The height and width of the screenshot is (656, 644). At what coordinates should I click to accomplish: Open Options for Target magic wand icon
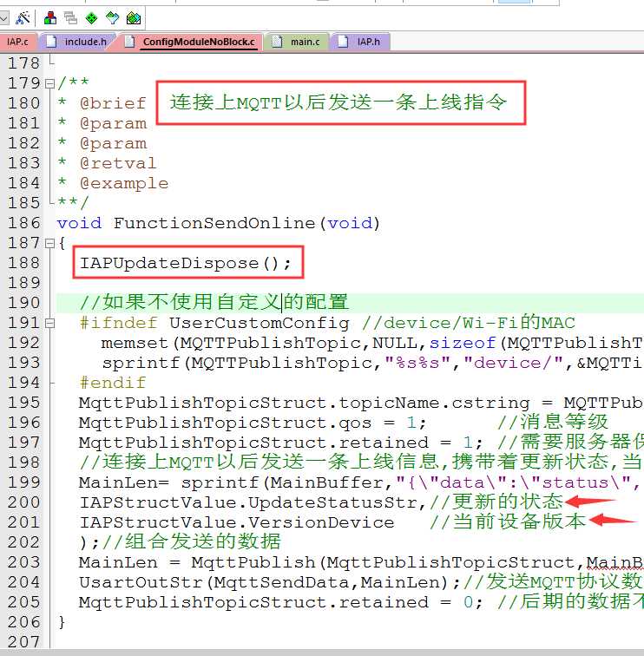[23, 17]
